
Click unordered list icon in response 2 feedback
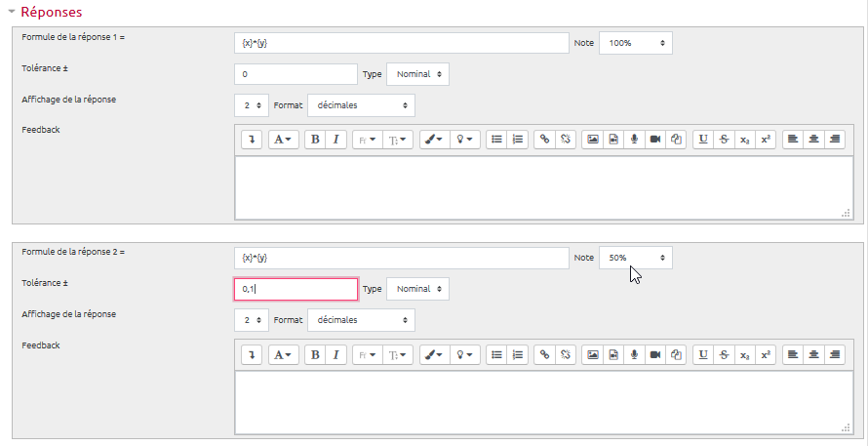pyautogui.click(x=496, y=355)
